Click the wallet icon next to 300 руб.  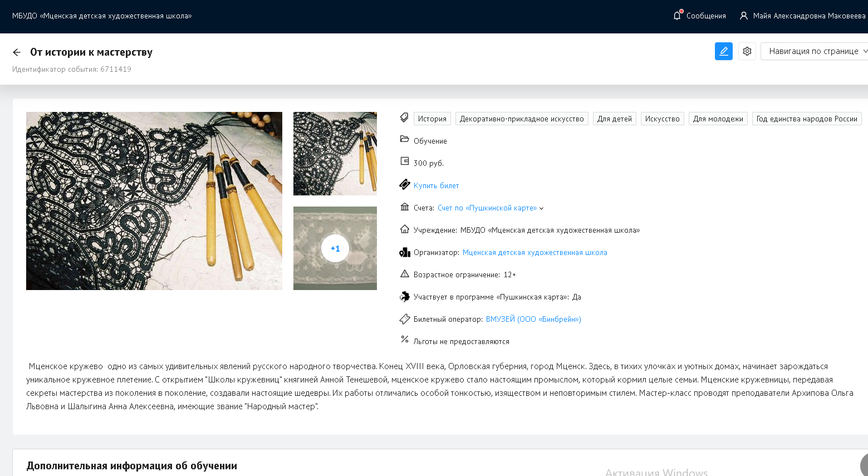click(x=405, y=161)
